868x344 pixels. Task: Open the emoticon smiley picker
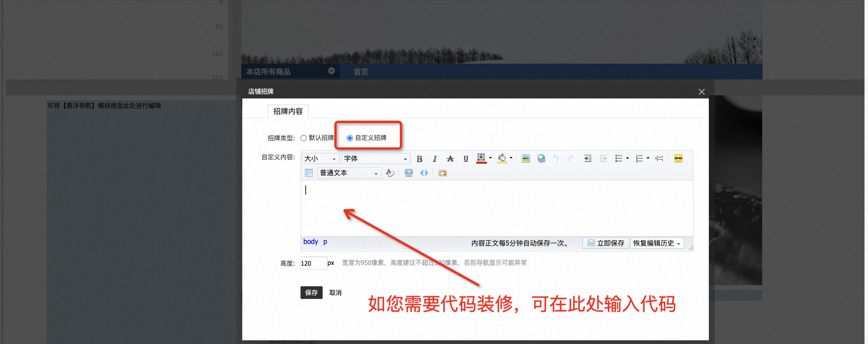point(678,159)
